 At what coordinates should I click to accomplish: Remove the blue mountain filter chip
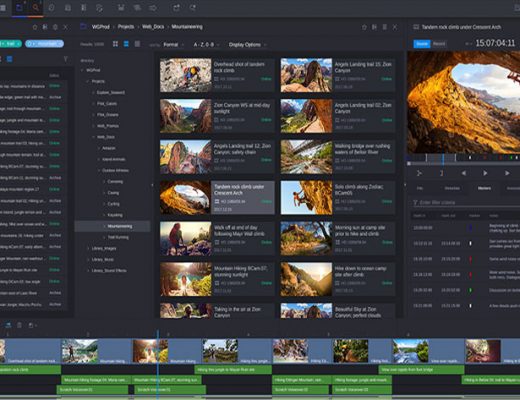(60, 44)
